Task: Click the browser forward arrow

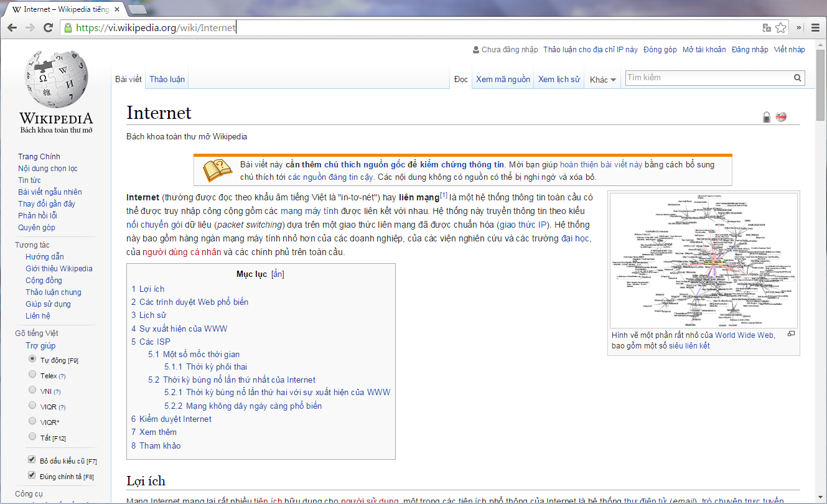Action: (x=30, y=27)
